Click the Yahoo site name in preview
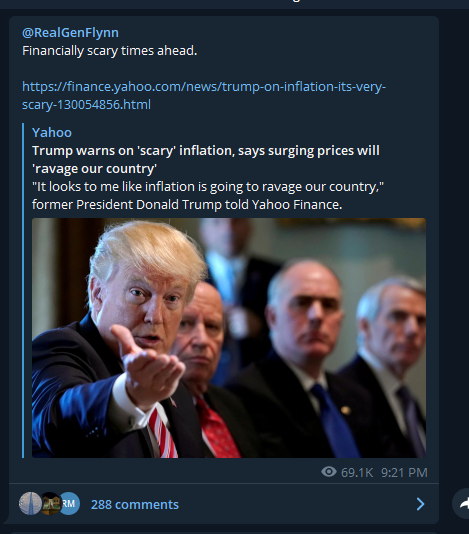The height and width of the screenshot is (534, 469). (52, 132)
